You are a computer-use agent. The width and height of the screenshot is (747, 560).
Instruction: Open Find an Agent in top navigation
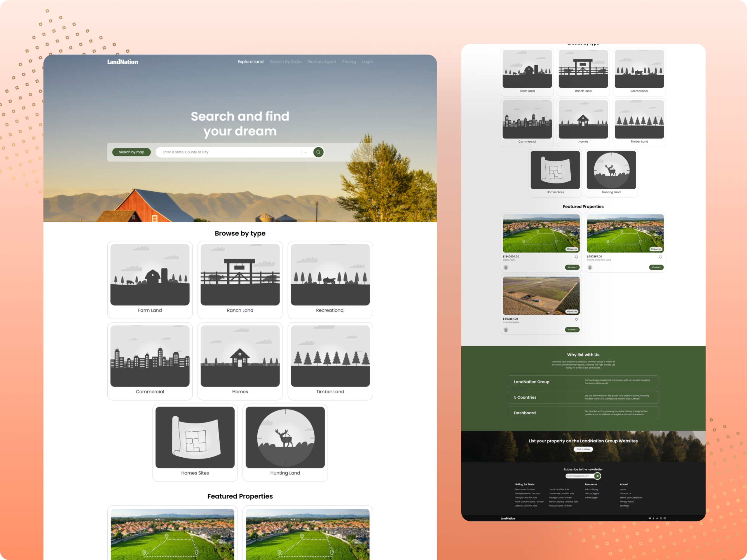coord(322,62)
